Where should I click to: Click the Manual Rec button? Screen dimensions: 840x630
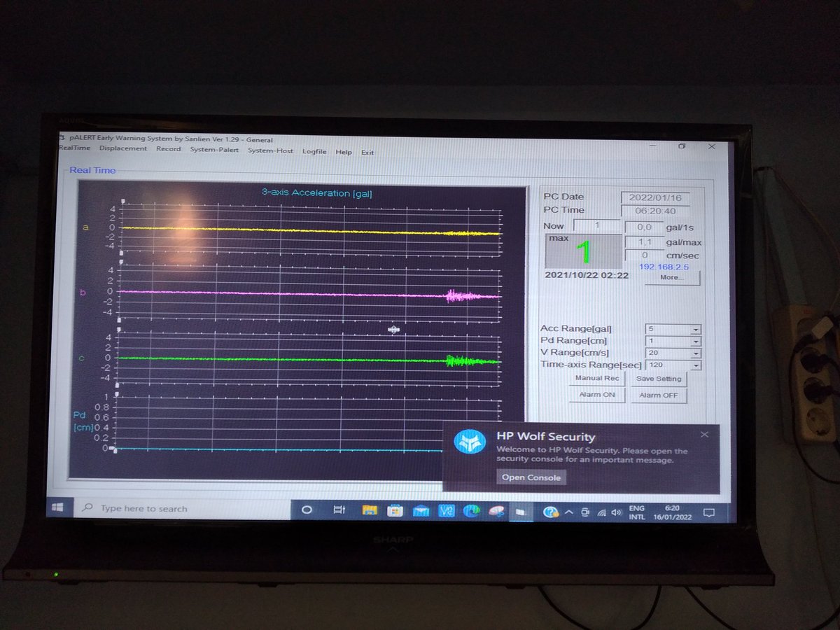[597, 378]
